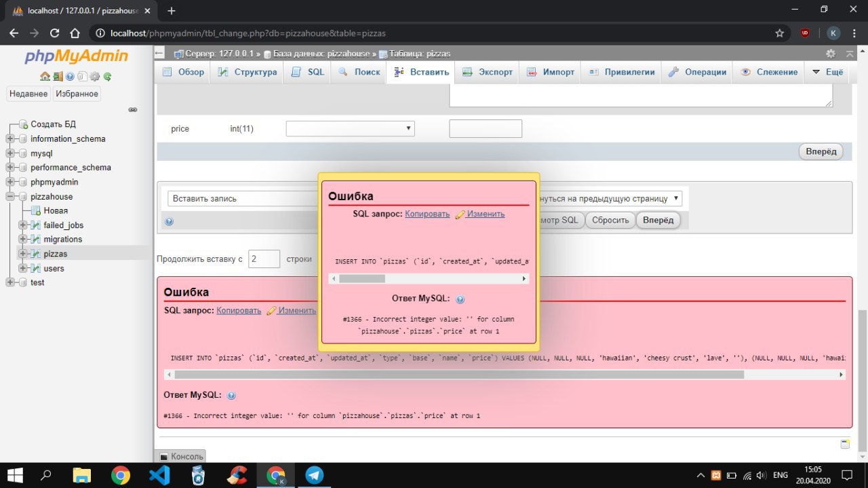Viewport: 868px width, 488px height.
Task: Open Консоль panel at bottom
Action: pyautogui.click(x=180, y=457)
